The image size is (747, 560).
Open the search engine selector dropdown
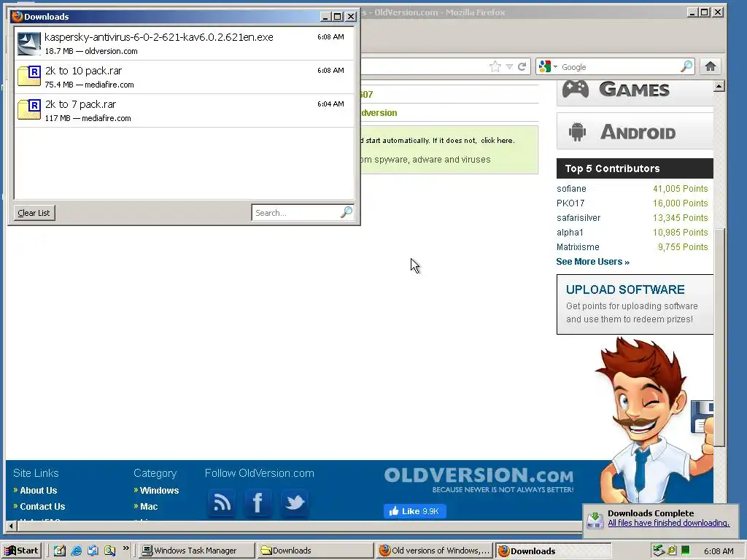click(548, 66)
